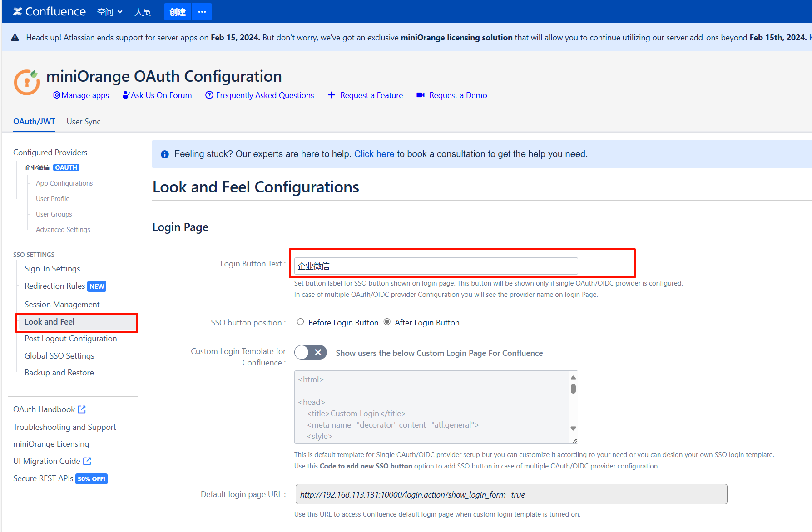Open Post Logout Configuration
The width and height of the screenshot is (812, 532).
click(x=71, y=339)
